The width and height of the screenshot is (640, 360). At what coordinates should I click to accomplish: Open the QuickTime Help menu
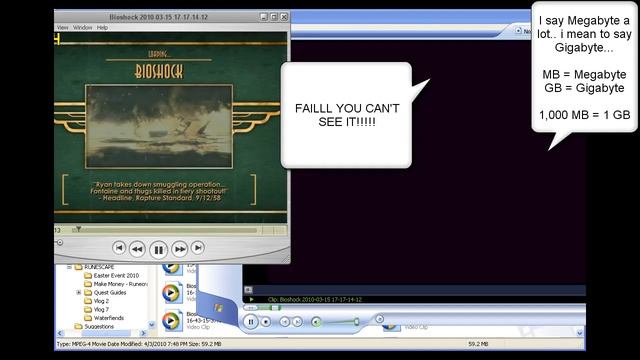tap(102, 27)
